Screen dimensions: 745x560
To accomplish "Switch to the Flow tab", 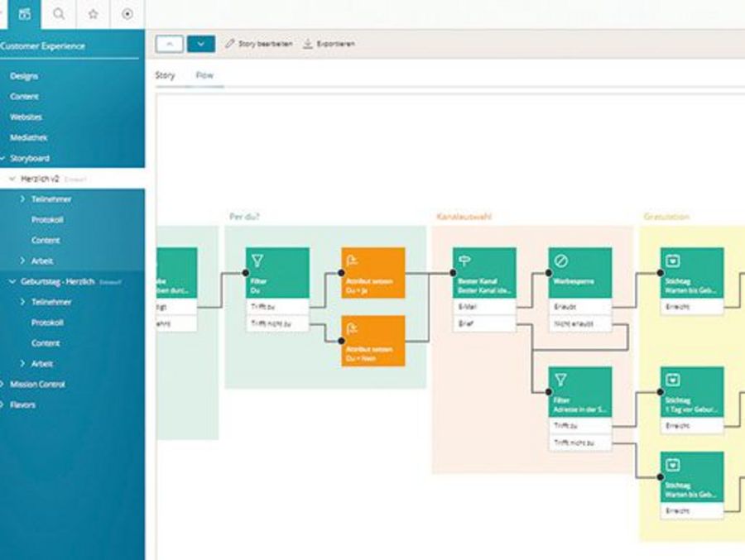I will tap(204, 75).
